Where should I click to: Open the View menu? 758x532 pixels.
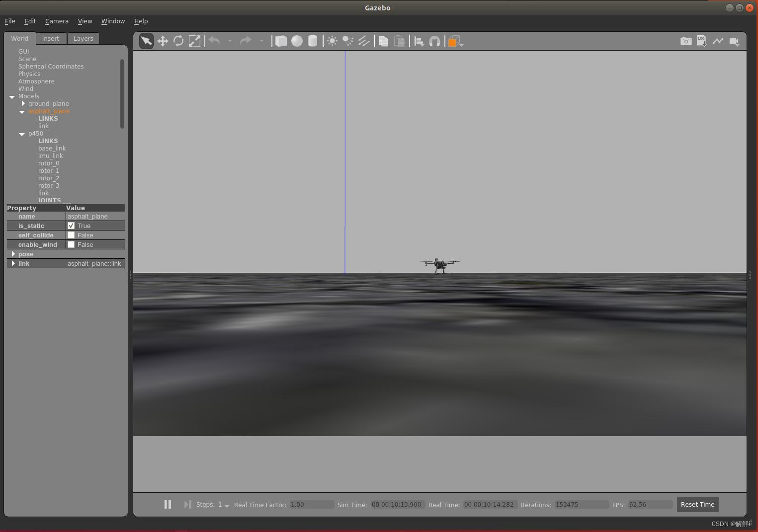click(85, 21)
